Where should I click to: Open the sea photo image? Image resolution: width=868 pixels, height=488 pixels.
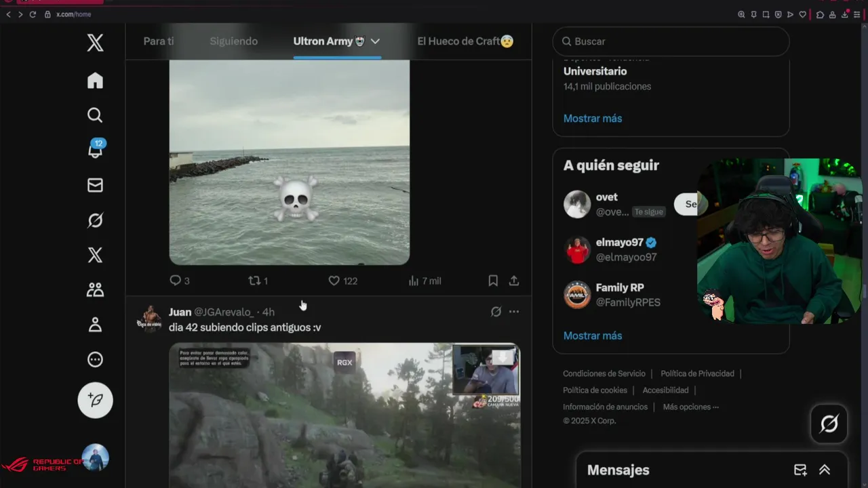[x=290, y=162]
